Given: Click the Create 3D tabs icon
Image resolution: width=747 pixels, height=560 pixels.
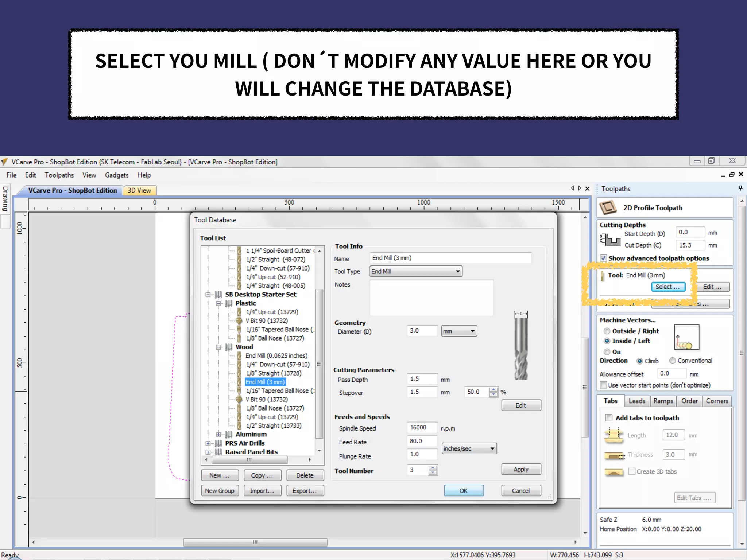Looking at the screenshot, I should coord(614,472).
